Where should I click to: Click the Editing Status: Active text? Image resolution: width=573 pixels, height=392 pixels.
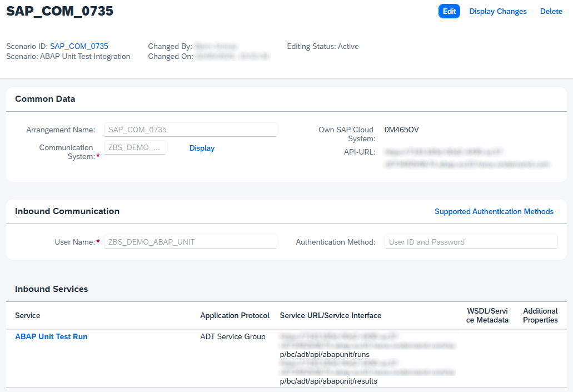click(323, 47)
